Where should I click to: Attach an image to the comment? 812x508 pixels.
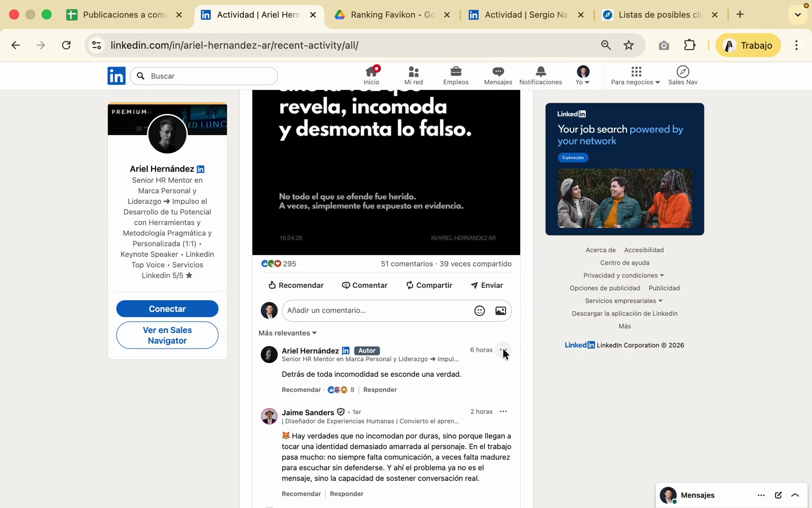(x=500, y=310)
